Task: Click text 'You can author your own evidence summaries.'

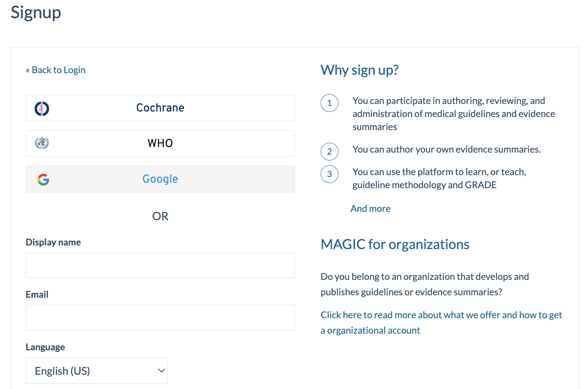Action: [447, 149]
